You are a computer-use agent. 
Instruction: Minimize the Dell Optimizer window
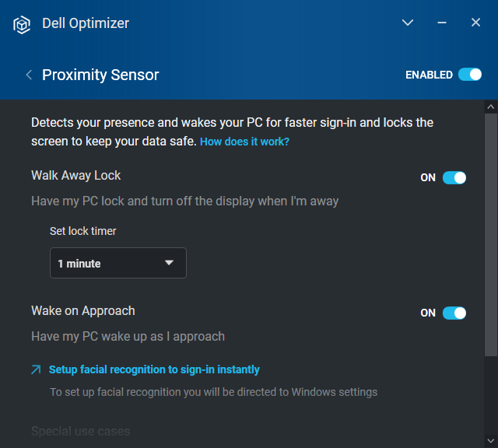pyautogui.click(x=442, y=23)
